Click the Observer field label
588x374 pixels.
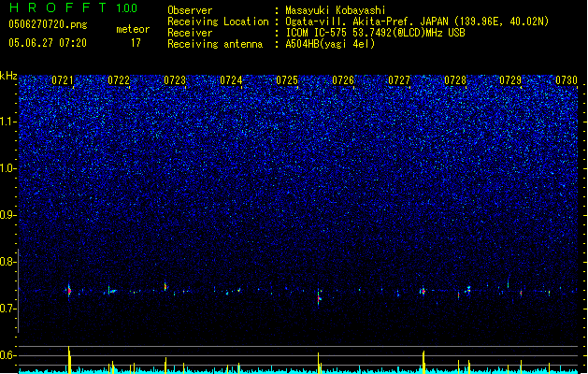pos(190,10)
